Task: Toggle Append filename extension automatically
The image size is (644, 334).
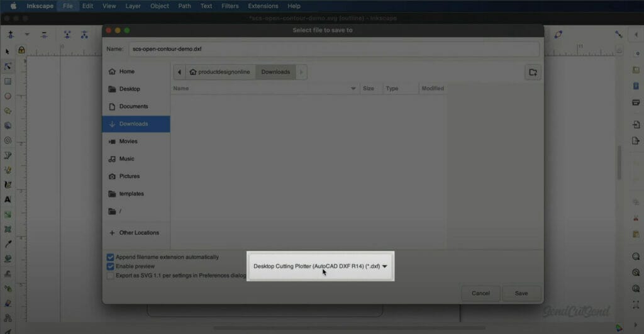Action: tap(111, 257)
